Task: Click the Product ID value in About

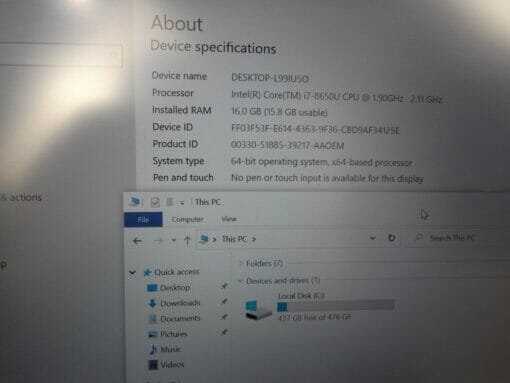Action: coord(287,145)
